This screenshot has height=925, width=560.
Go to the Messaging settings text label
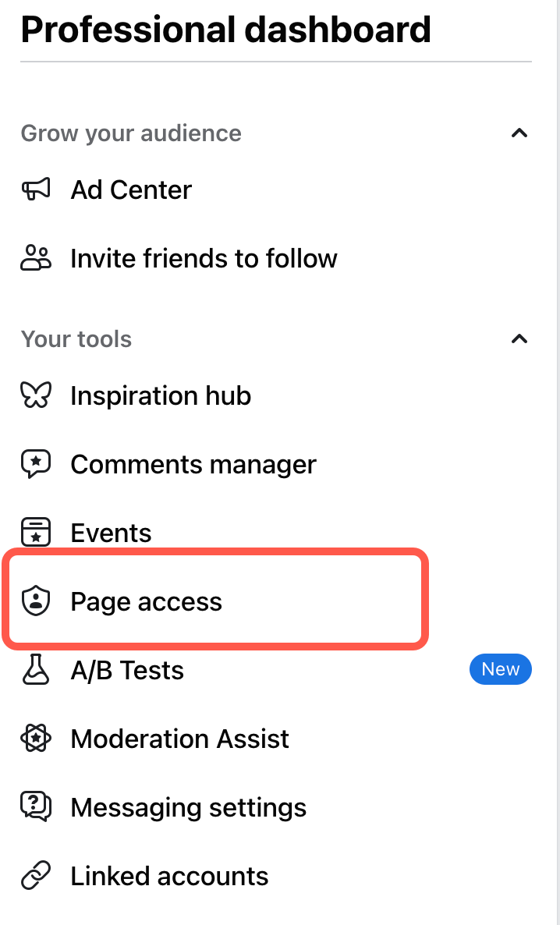(x=188, y=807)
